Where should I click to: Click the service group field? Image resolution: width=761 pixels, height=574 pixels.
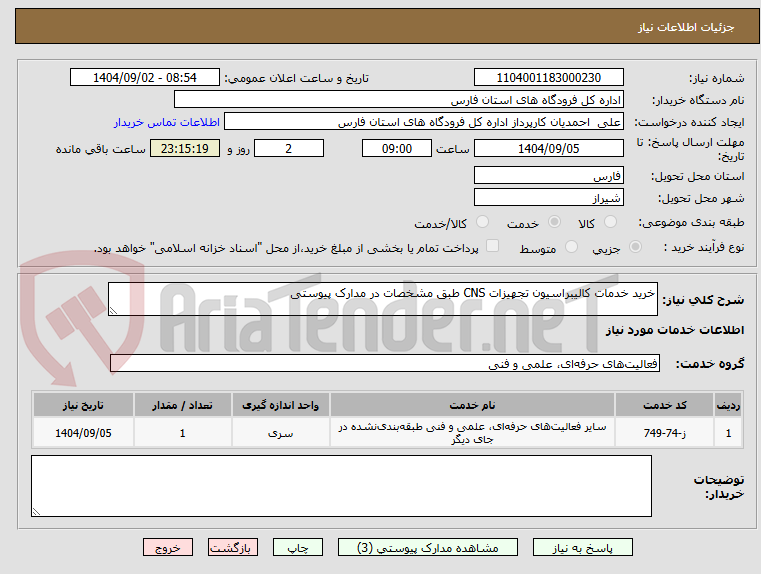[384, 363]
